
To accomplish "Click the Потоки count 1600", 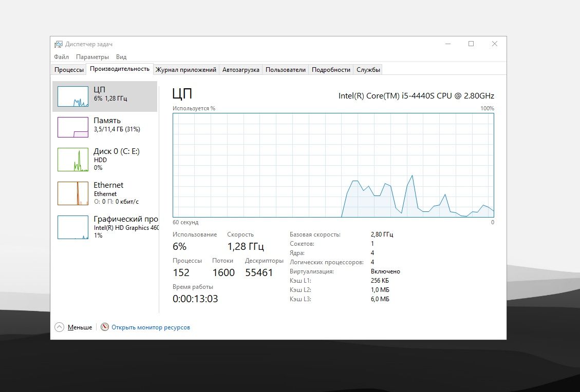I will (x=223, y=272).
